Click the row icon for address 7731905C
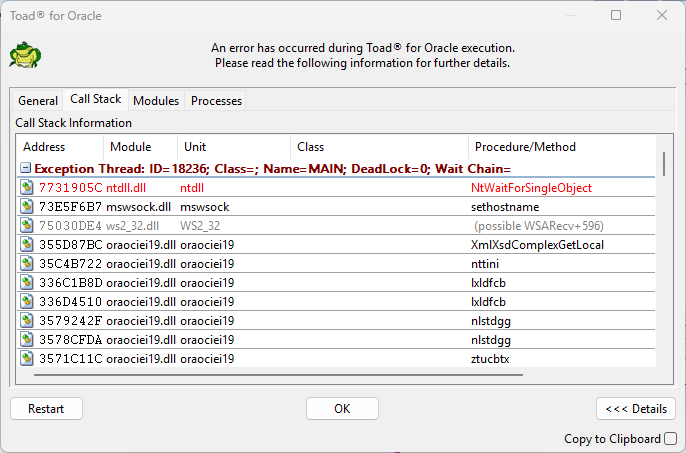The height and width of the screenshot is (453, 686). click(x=27, y=187)
